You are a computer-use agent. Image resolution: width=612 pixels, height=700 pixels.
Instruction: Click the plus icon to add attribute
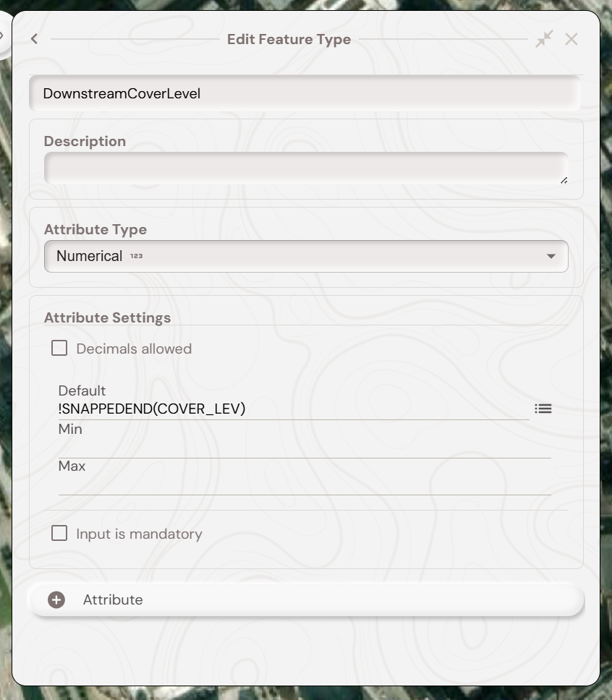pos(56,600)
